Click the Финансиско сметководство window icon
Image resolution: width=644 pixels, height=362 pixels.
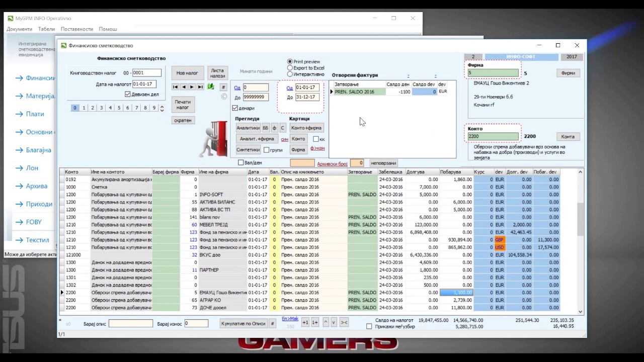pyautogui.click(x=64, y=45)
